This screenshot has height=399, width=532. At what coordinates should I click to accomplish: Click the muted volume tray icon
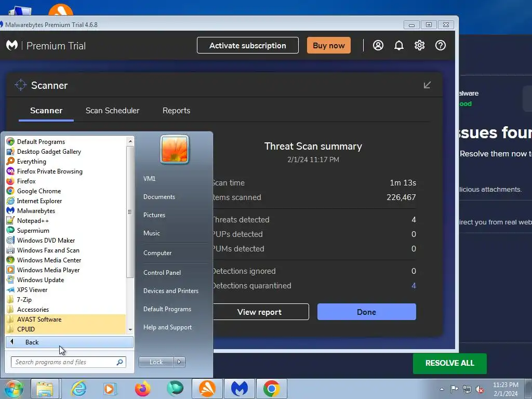pos(480,389)
